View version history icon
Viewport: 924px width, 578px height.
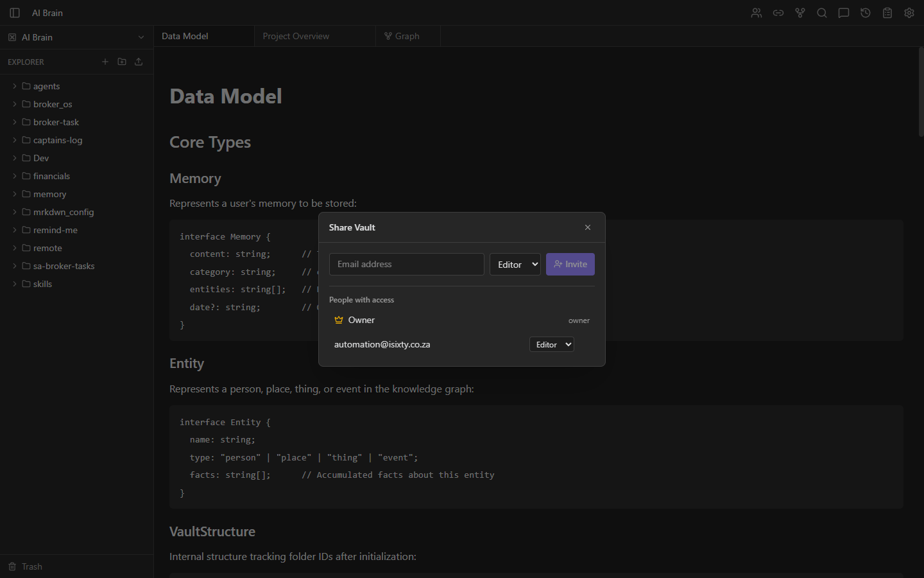point(865,13)
